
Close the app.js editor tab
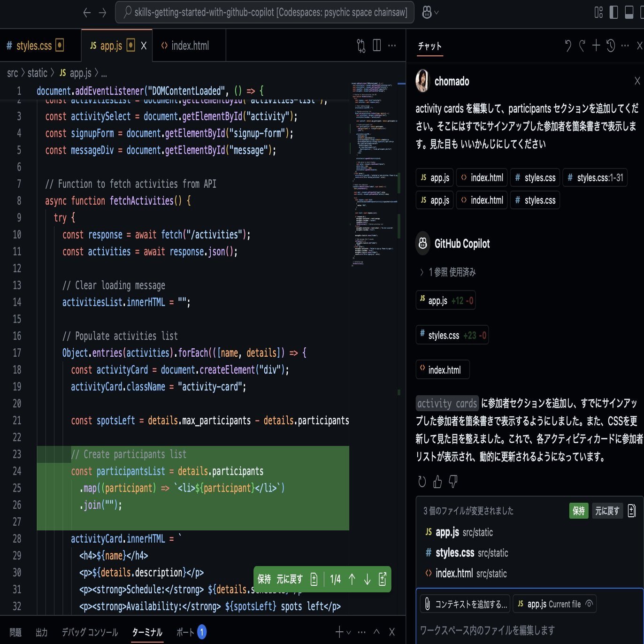(144, 46)
